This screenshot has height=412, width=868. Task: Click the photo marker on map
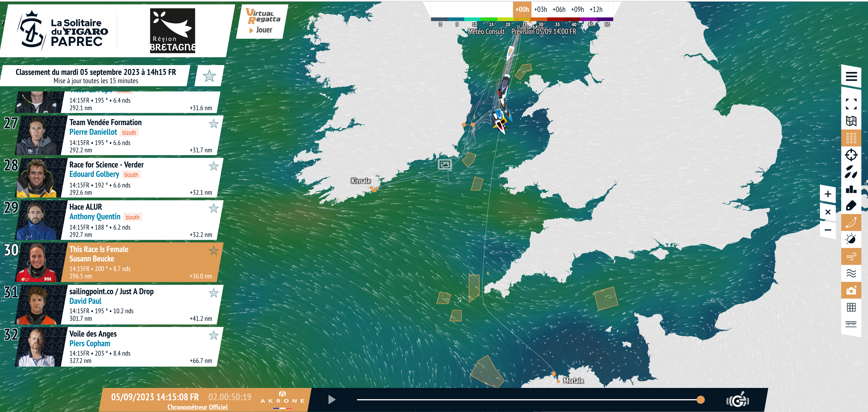point(445,164)
